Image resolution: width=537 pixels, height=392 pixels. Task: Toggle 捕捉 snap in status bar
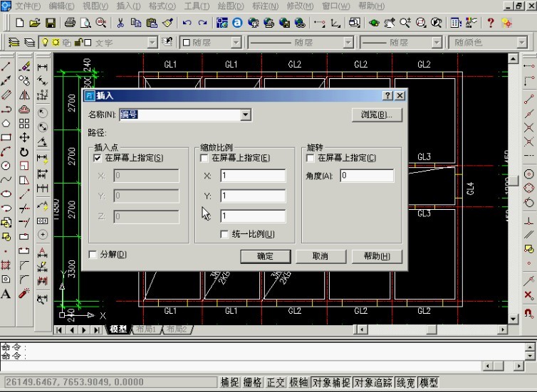230,382
